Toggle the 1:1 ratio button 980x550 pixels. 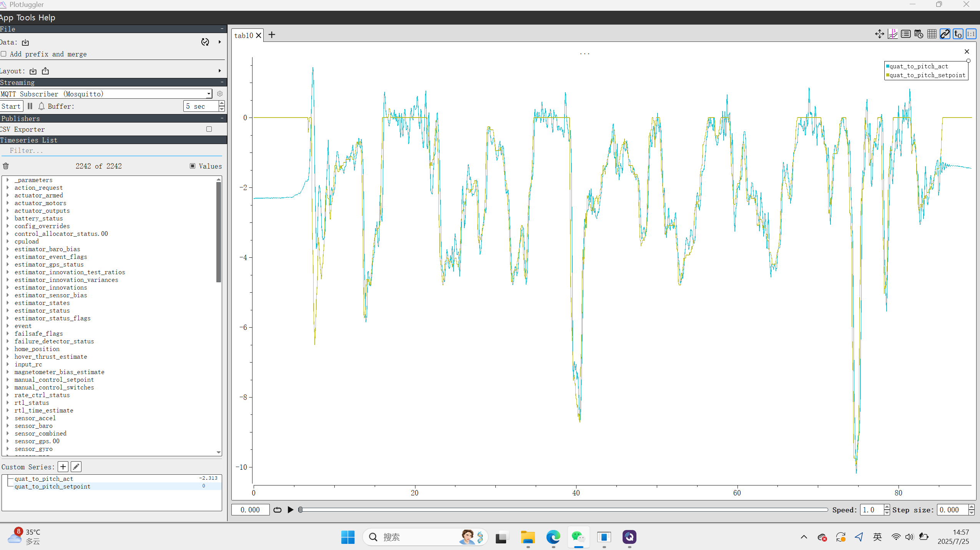pos(971,34)
